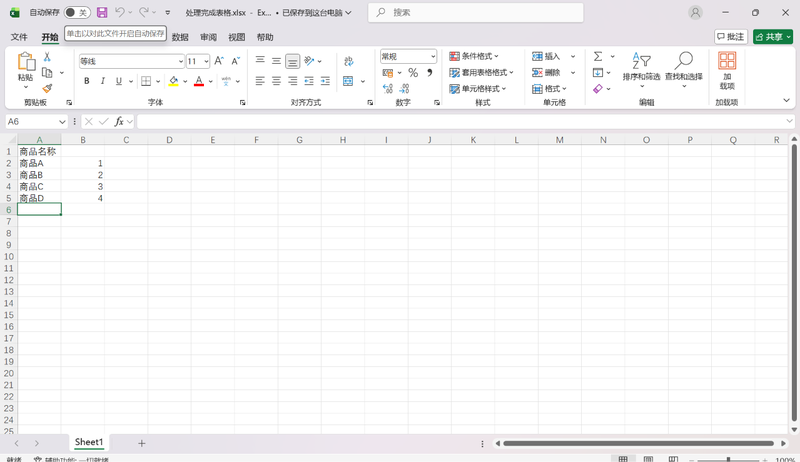This screenshot has height=462, width=800.
Task: Click the Comma Style icon
Action: tap(430, 73)
